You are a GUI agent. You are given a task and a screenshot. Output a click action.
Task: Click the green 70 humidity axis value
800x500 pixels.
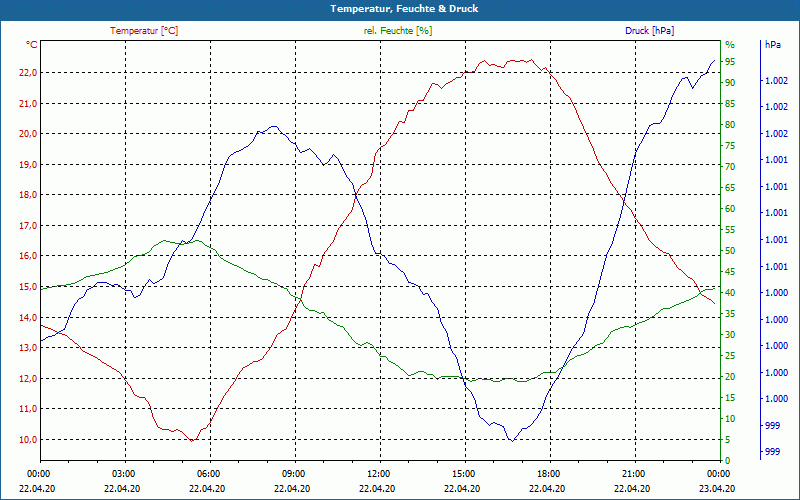tap(730, 167)
